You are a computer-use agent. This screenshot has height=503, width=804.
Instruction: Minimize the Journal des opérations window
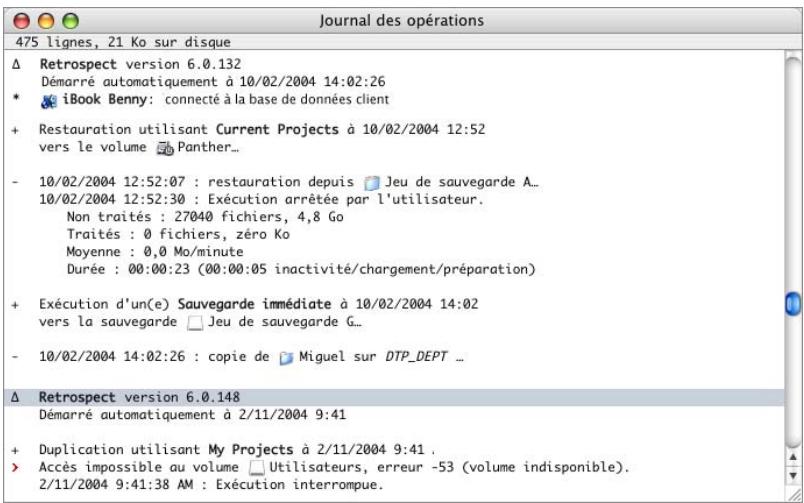click(x=46, y=21)
